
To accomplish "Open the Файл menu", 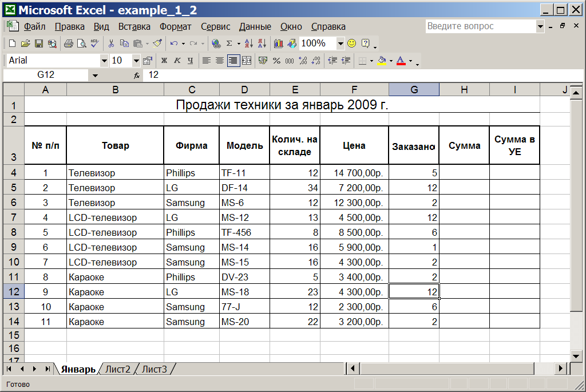I will click(35, 26).
